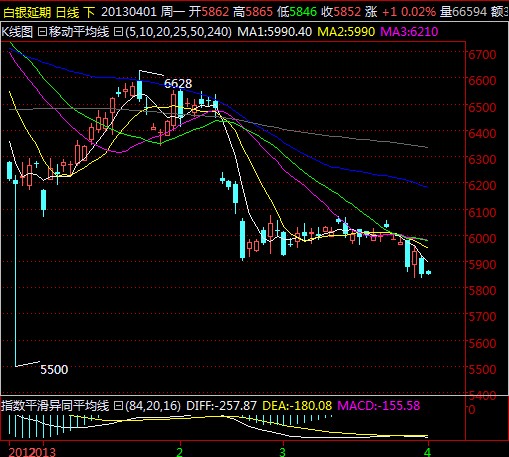
Task: Click the 指数平滑异同平均线 indicator name
Action: click(55, 406)
